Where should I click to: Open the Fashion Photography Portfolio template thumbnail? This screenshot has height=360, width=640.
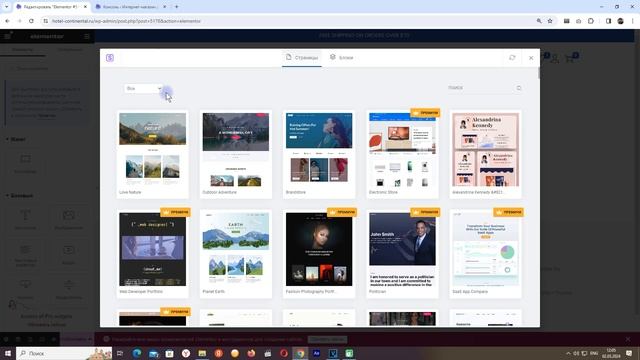[x=319, y=249]
